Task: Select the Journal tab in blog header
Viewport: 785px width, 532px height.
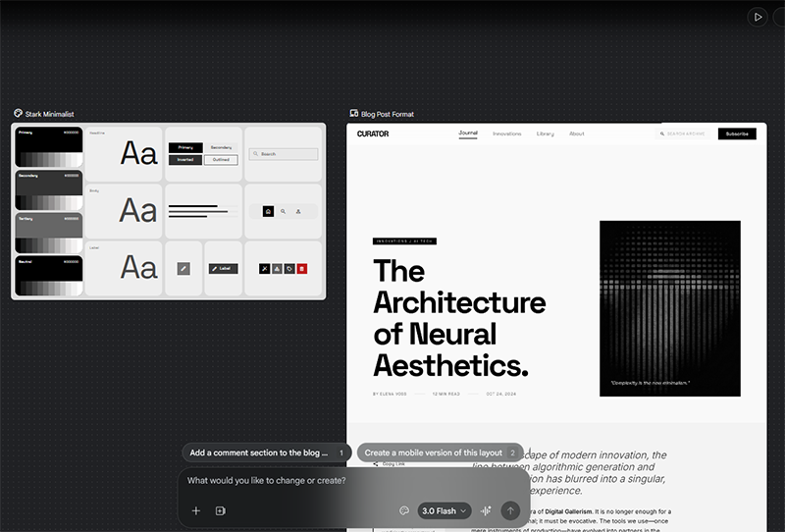Action: [468, 133]
